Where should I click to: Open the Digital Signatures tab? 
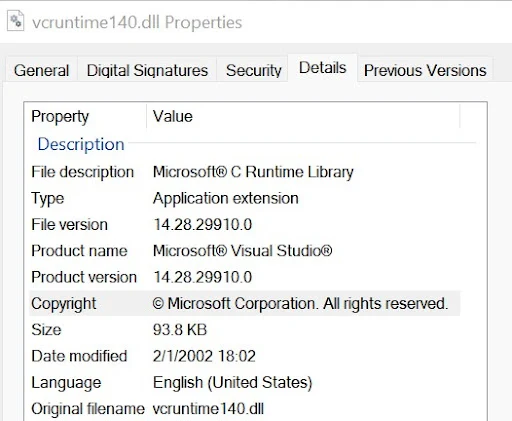point(147,70)
